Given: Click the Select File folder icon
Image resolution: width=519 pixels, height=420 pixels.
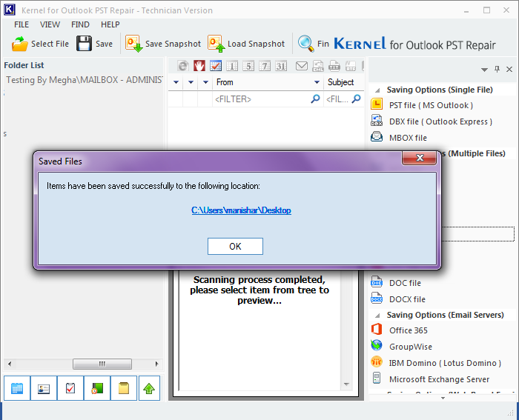Looking at the screenshot, I should [x=19, y=44].
